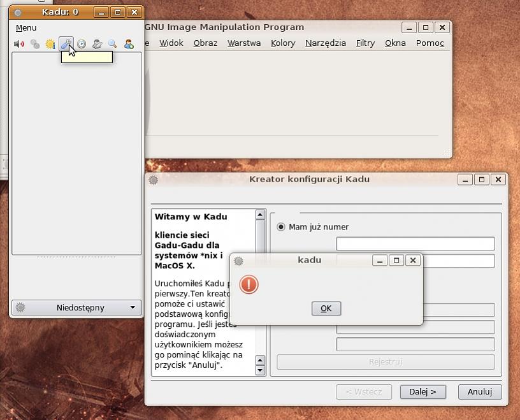Click the lower up arrow above the scrollbar's down arrow
This screenshot has height=420, width=520.
261,360
